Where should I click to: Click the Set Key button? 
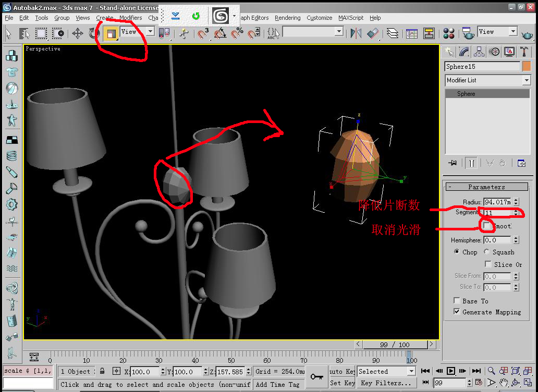point(343,383)
